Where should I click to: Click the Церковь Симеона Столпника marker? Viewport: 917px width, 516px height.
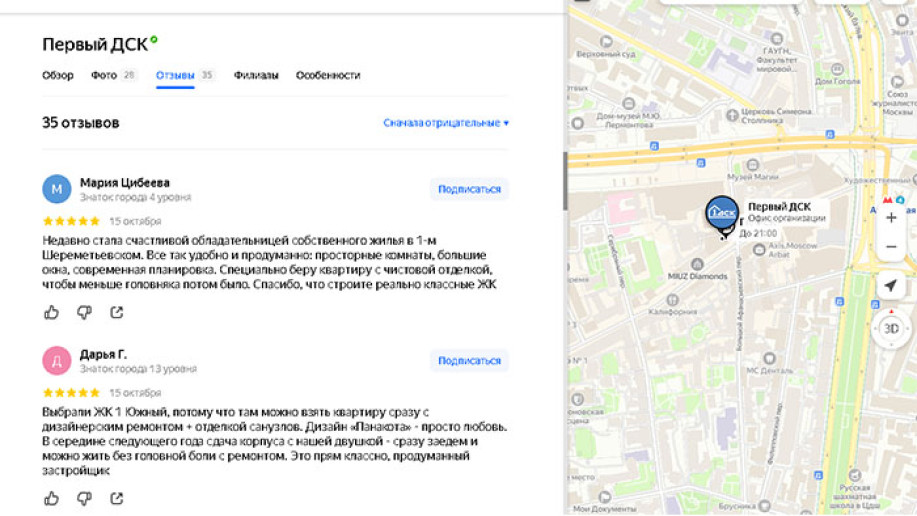pos(732,115)
